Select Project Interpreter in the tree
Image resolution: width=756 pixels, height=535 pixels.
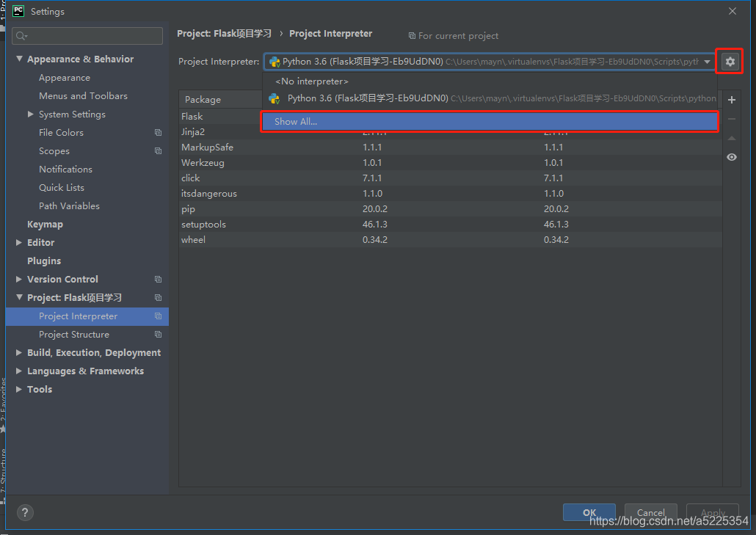[x=87, y=316]
